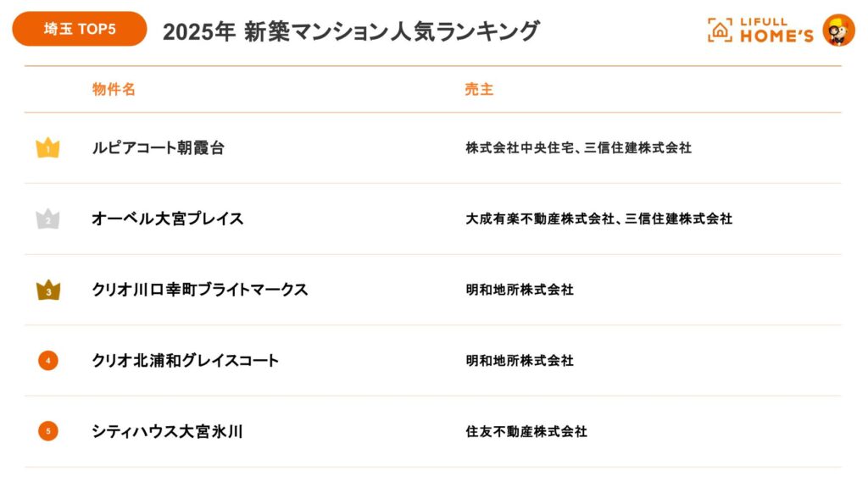Click the LIFULL HOME'S brand text
Image resolution: width=868 pixels, height=487 pixels.
click(776, 30)
